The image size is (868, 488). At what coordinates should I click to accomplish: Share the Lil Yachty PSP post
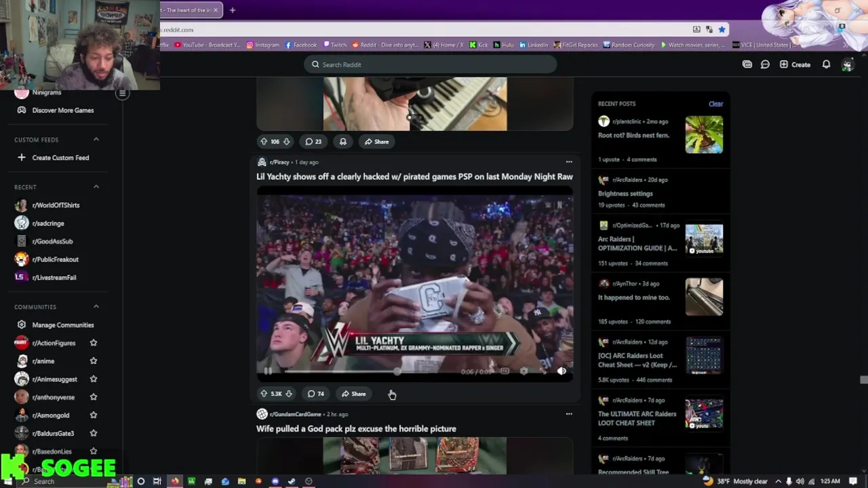(354, 394)
